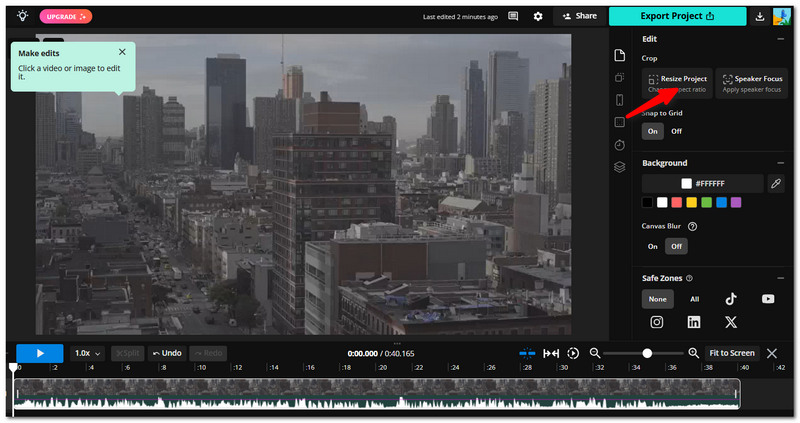Collapse the Safe Zones section

781,278
